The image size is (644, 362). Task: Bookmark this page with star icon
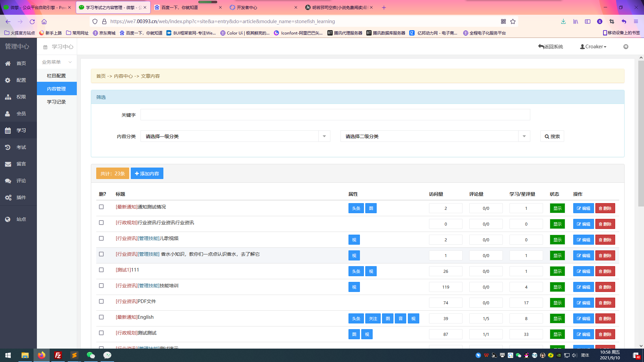point(513,21)
